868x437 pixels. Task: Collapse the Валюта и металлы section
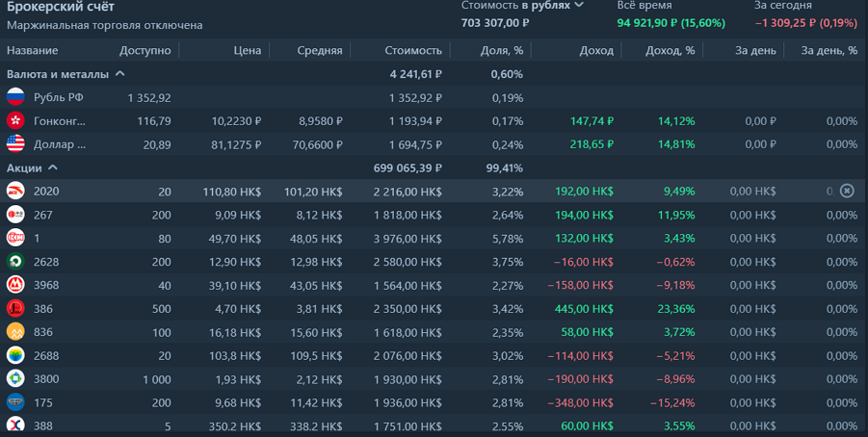tap(120, 73)
